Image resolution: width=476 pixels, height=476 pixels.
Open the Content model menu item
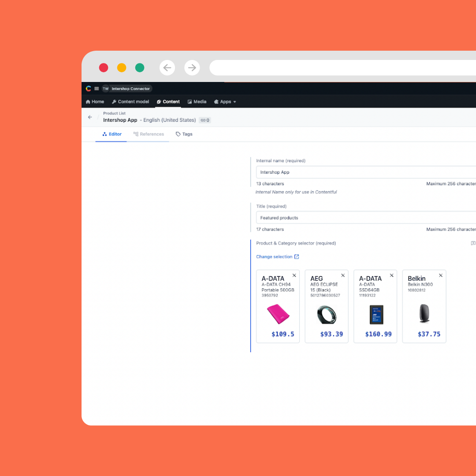pyautogui.click(x=130, y=102)
